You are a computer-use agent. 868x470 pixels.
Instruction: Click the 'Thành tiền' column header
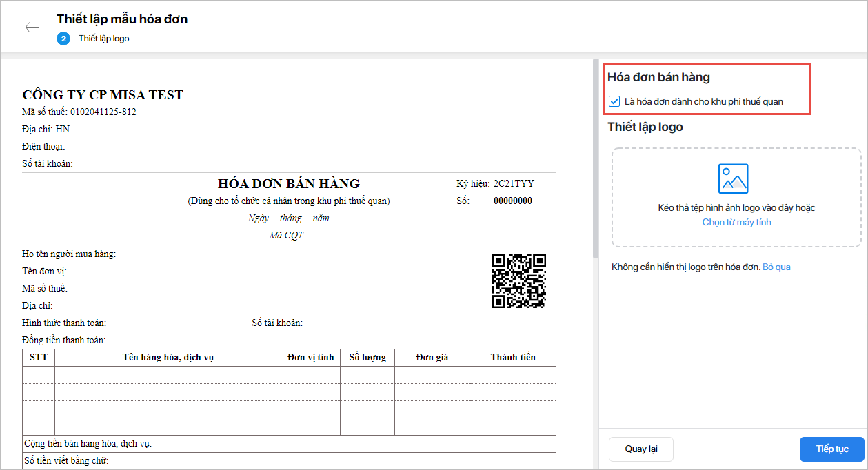pos(512,357)
